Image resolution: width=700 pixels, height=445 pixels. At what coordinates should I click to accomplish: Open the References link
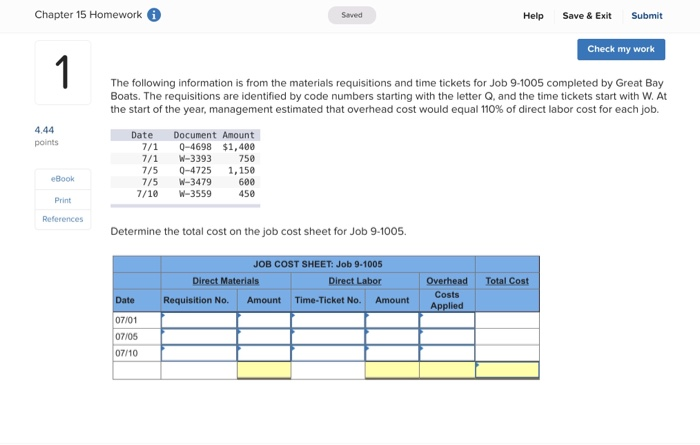coord(62,219)
